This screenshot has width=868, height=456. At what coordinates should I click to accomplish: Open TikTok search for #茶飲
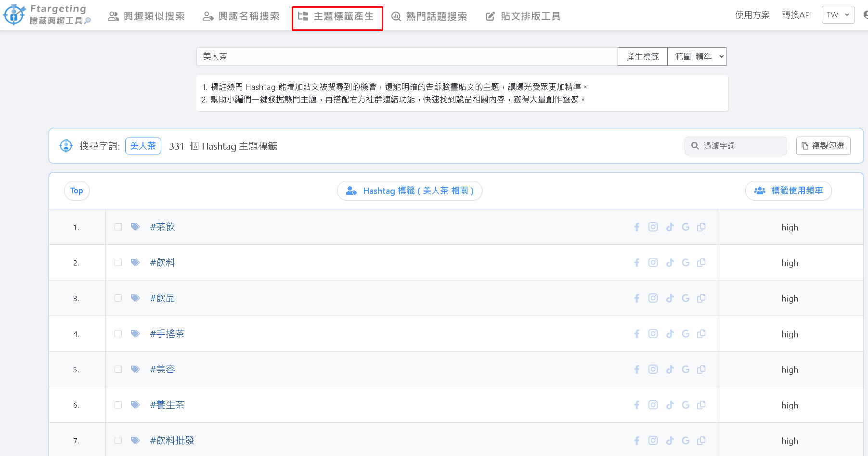click(670, 227)
